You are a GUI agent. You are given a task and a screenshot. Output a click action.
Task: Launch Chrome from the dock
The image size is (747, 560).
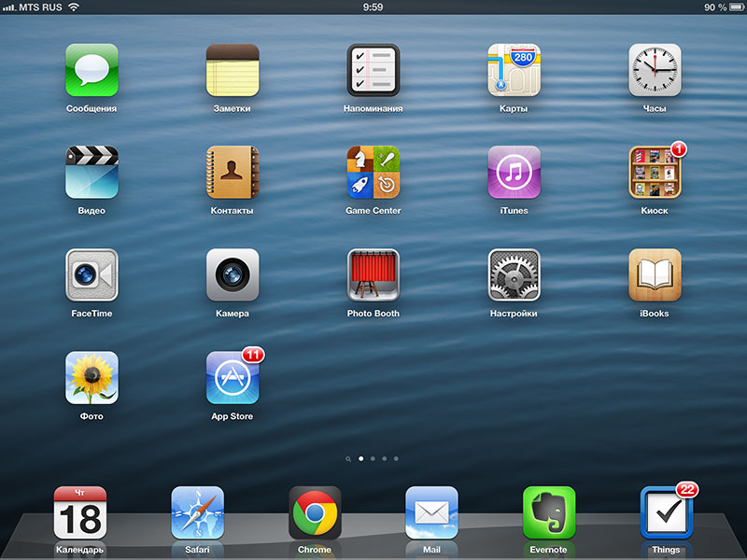[x=315, y=512]
